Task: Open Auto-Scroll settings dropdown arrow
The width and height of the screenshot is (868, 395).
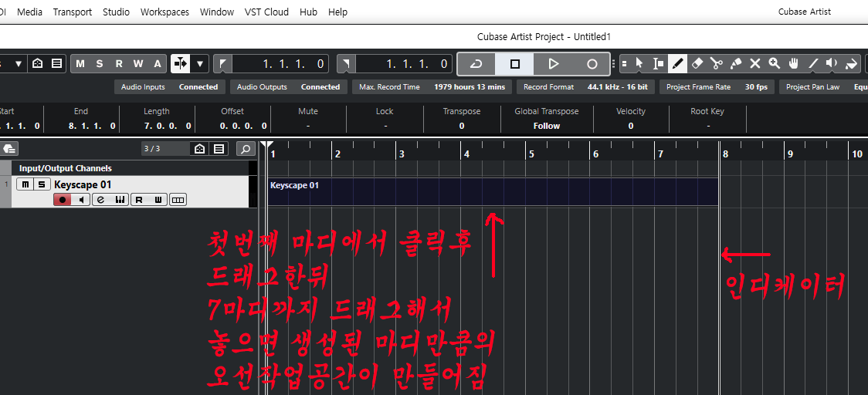Action: click(x=200, y=63)
